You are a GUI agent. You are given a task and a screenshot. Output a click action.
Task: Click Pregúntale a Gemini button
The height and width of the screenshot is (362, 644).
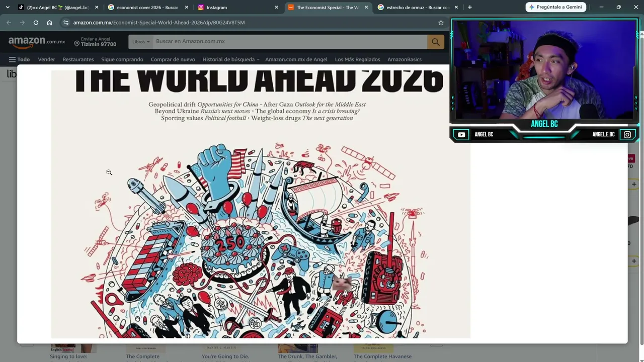click(x=556, y=7)
